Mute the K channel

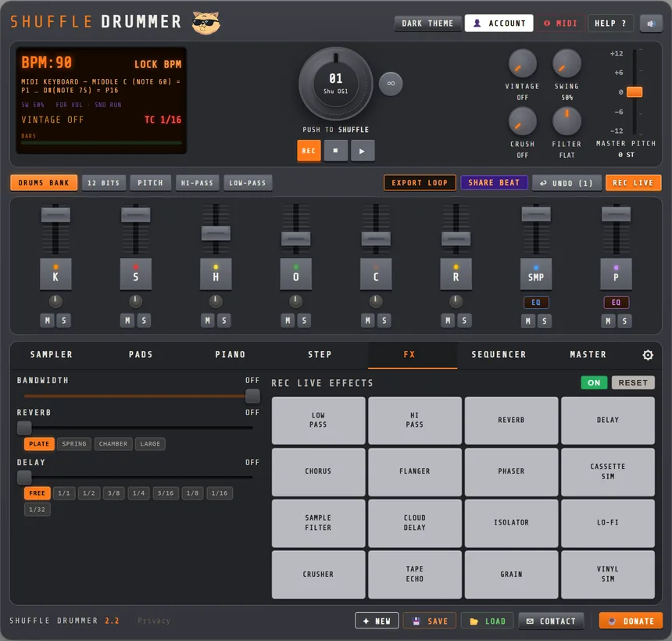47,320
